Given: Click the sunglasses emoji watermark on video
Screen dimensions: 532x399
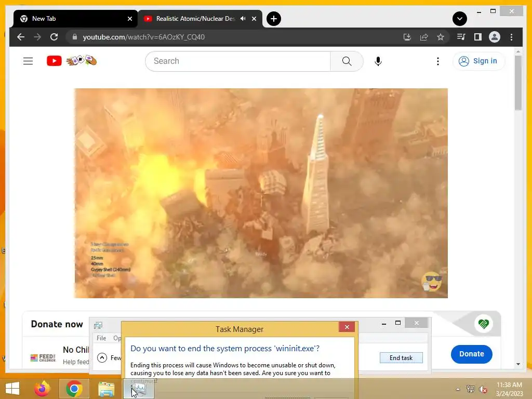Looking at the screenshot, I should 431,281.
